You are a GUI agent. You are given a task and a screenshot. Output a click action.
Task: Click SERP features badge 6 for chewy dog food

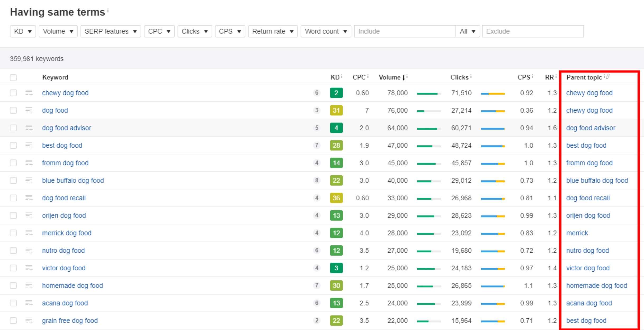click(316, 93)
